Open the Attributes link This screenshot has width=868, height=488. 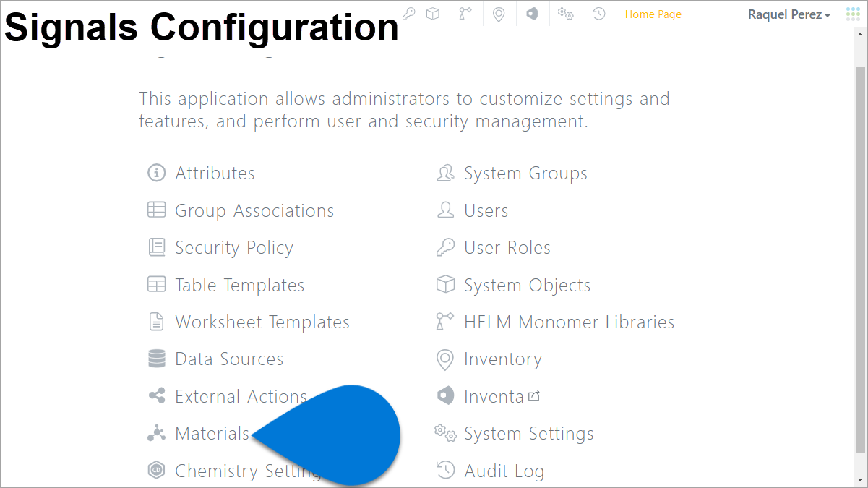click(215, 173)
